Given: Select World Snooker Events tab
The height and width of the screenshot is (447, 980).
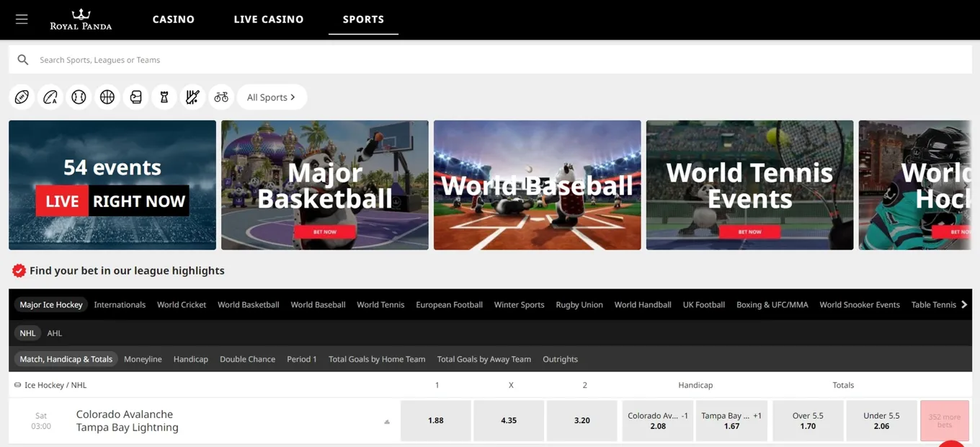Looking at the screenshot, I should tap(860, 304).
